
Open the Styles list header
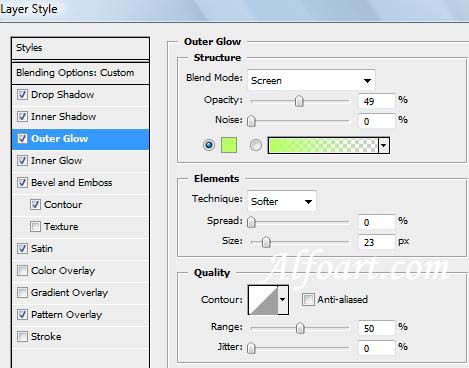80,48
